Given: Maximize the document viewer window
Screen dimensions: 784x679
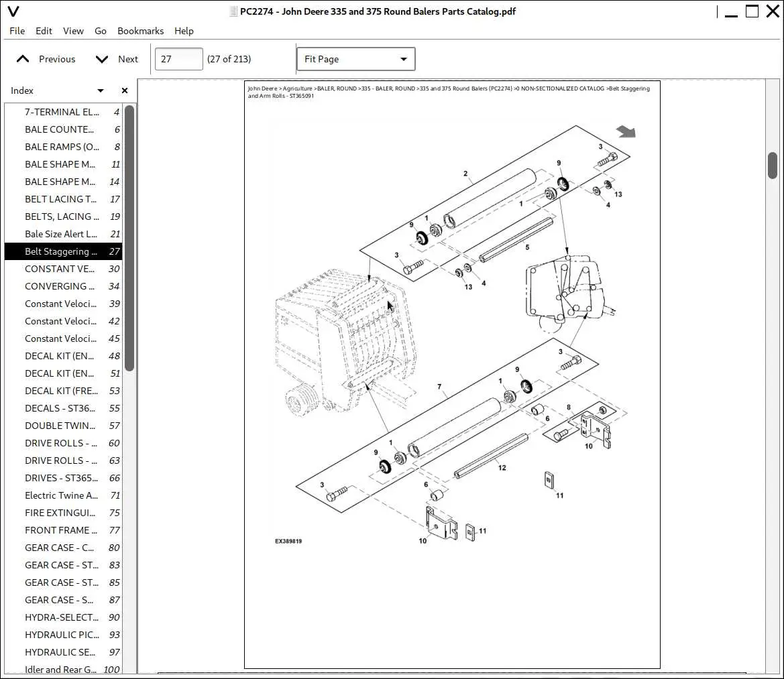Looking at the screenshot, I should [752, 11].
